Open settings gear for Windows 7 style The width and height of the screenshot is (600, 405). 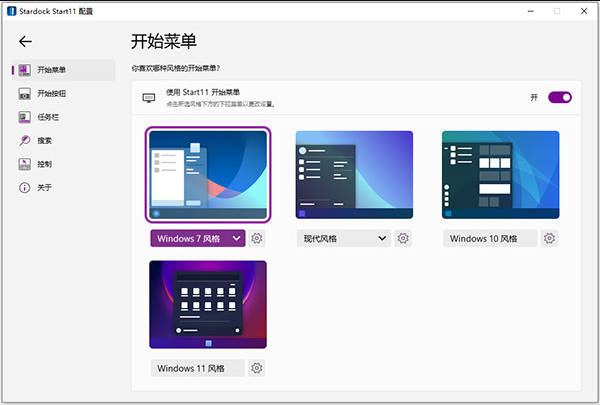257,238
